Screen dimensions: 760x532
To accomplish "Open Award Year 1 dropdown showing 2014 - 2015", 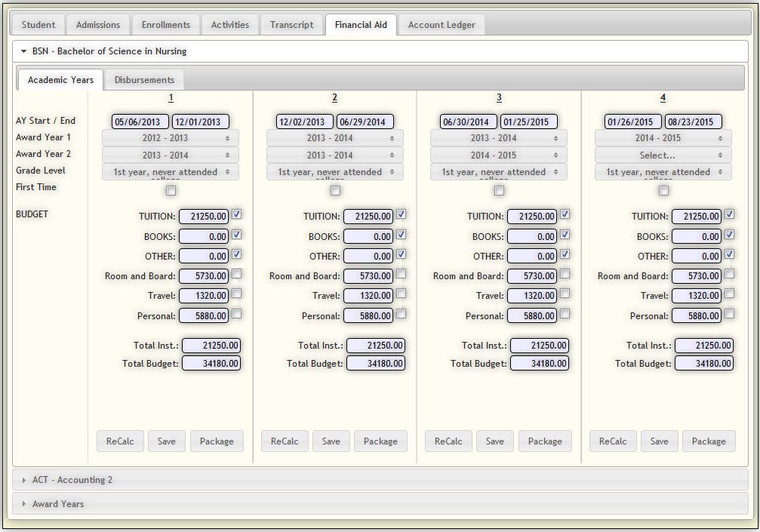I will pyautogui.click(x=663, y=138).
